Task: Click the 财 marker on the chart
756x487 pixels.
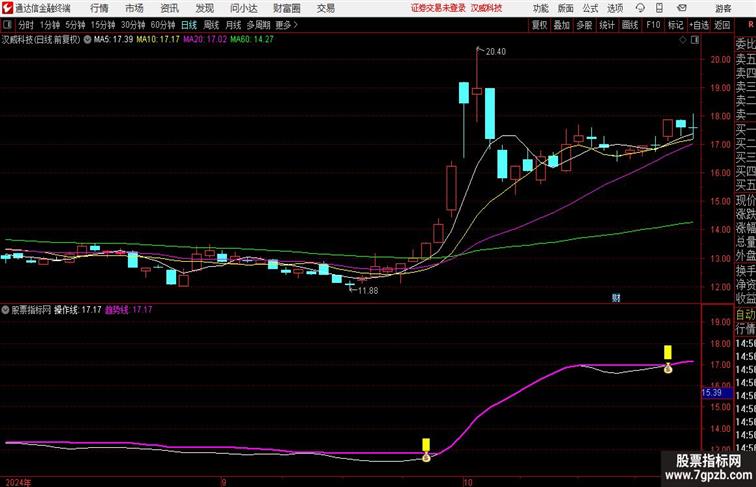Action: pyautogui.click(x=616, y=298)
